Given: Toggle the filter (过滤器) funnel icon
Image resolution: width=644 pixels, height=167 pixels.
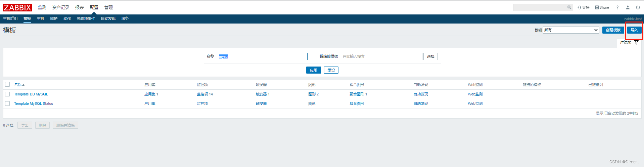Looking at the screenshot, I should [636, 42].
